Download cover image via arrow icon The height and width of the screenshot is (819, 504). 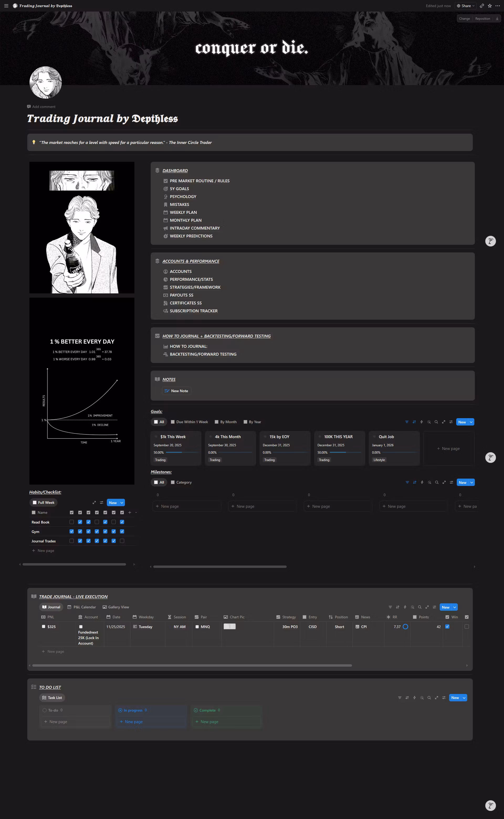497,19
